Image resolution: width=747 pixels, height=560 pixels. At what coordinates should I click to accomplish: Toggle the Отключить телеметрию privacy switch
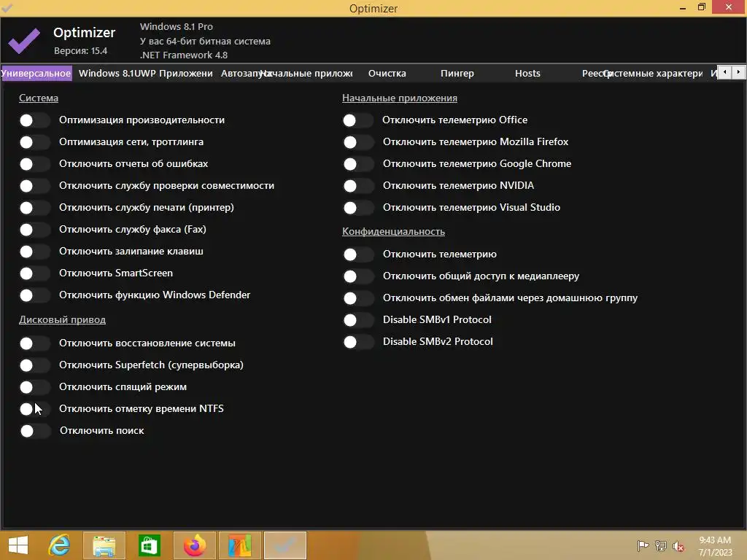(x=358, y=254)
